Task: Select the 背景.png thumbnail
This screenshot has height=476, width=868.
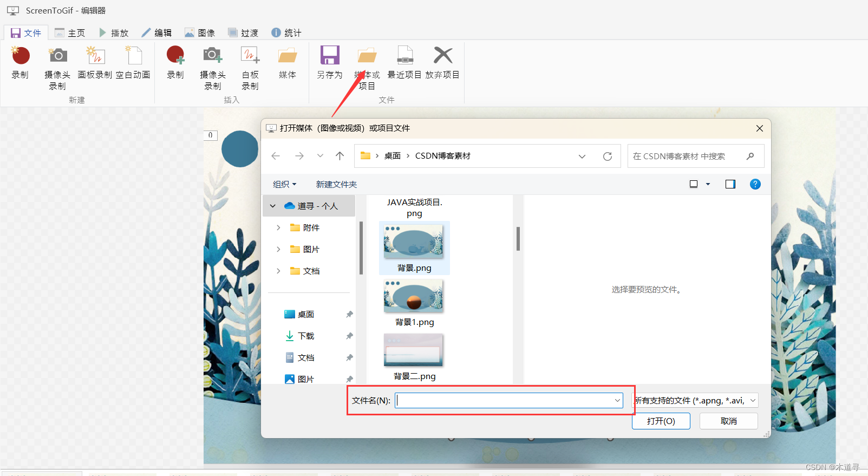Action: [x=414, y=242]
